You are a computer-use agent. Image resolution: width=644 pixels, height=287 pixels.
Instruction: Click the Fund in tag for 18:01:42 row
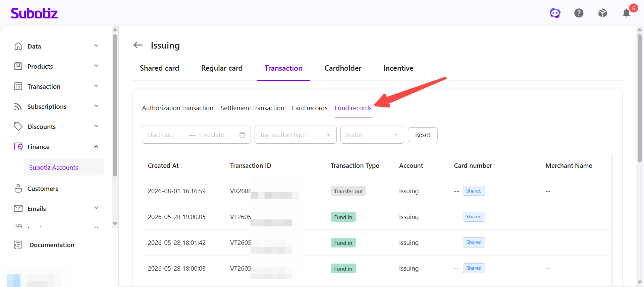coord(343,243)
